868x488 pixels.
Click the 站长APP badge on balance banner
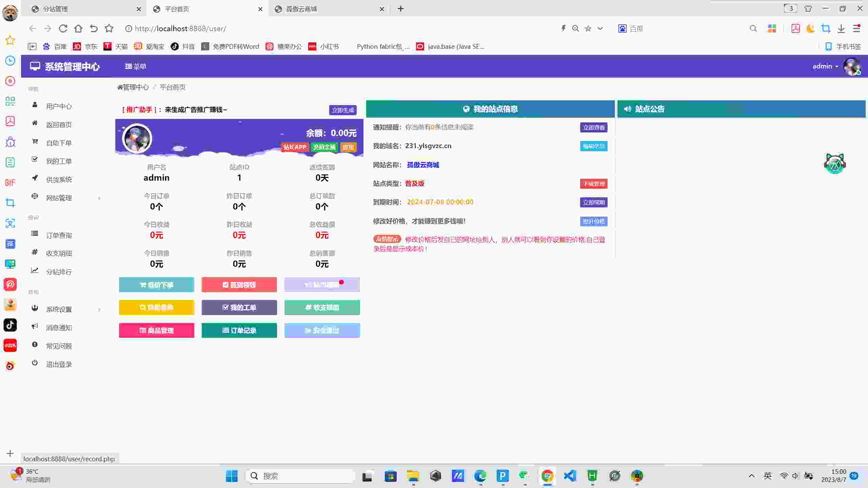tap(294, 147)
